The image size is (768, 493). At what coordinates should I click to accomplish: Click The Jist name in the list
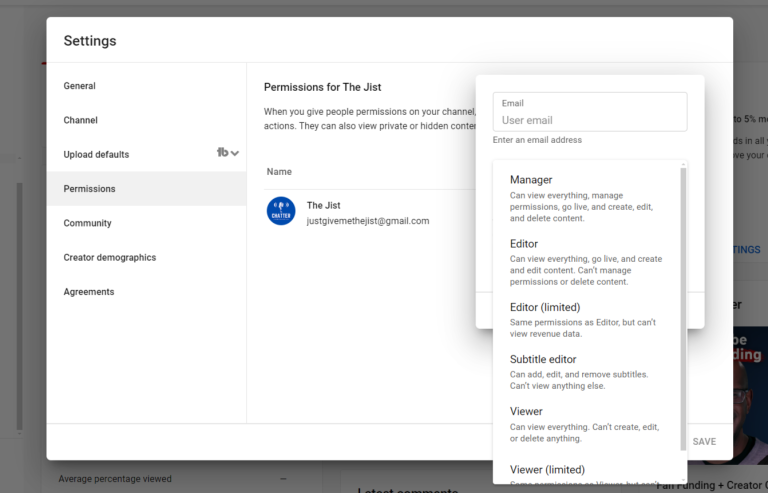coord(323,205)
